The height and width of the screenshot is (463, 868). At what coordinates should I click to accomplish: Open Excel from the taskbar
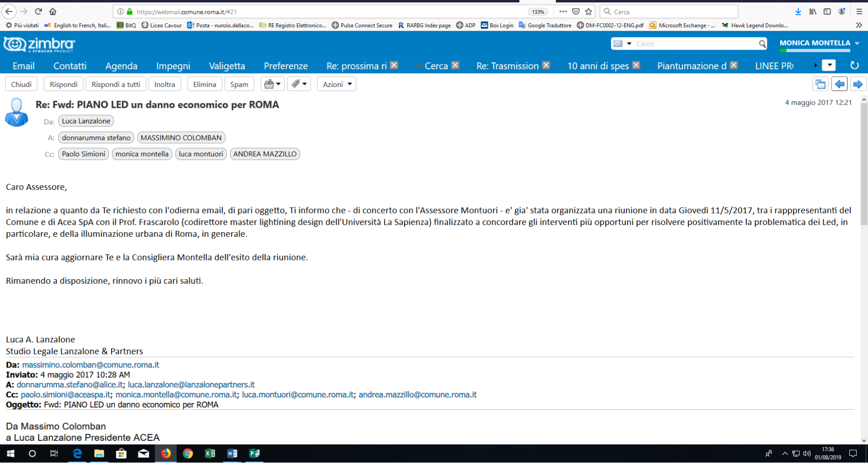click(x=210, y=453)
